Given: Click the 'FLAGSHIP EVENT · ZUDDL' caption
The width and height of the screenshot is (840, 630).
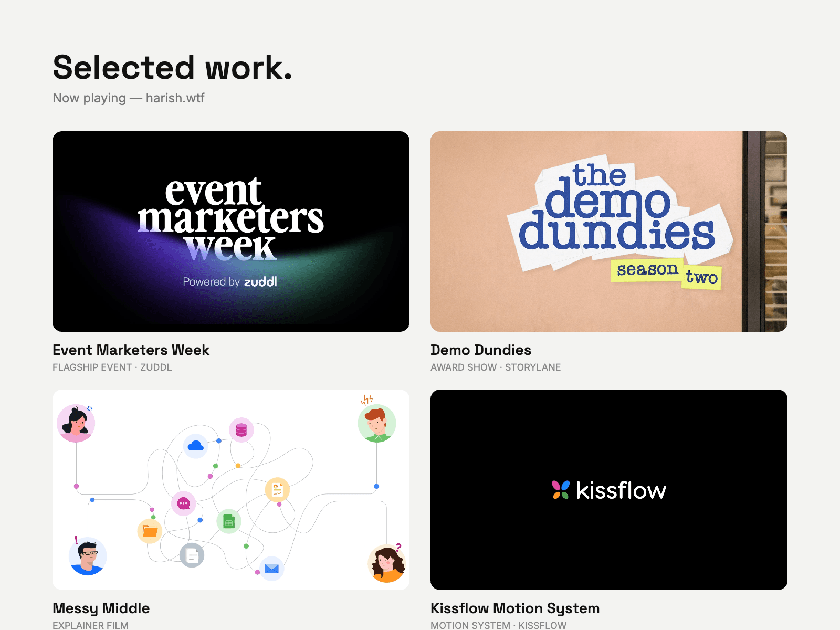Looking at the screenshot, I should [x=112, y=367].
